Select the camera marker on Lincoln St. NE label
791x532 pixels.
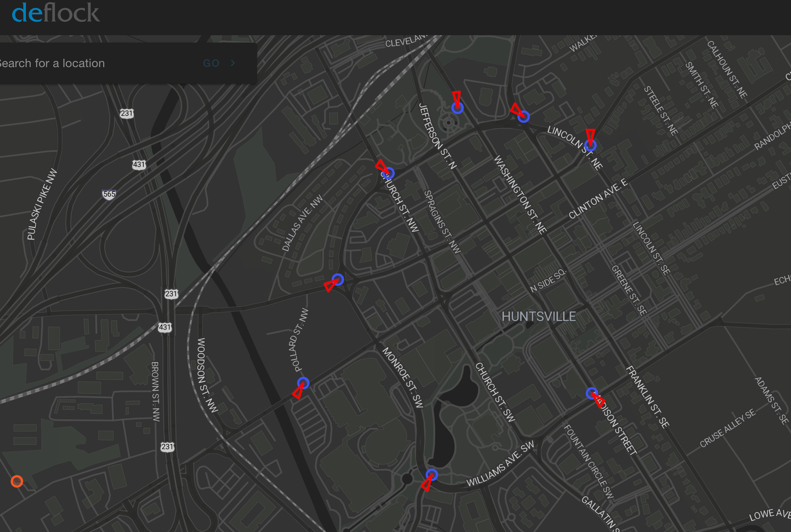click(x=590, y=145)
